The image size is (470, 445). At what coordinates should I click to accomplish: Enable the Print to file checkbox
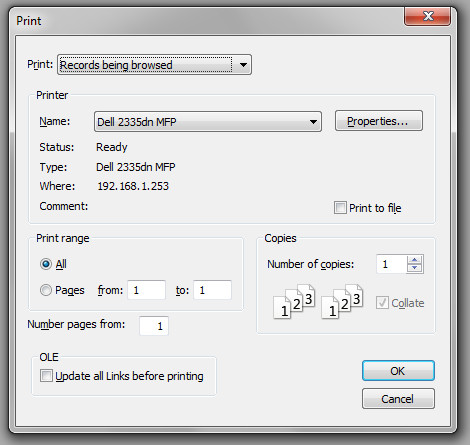tap(340, 208)
